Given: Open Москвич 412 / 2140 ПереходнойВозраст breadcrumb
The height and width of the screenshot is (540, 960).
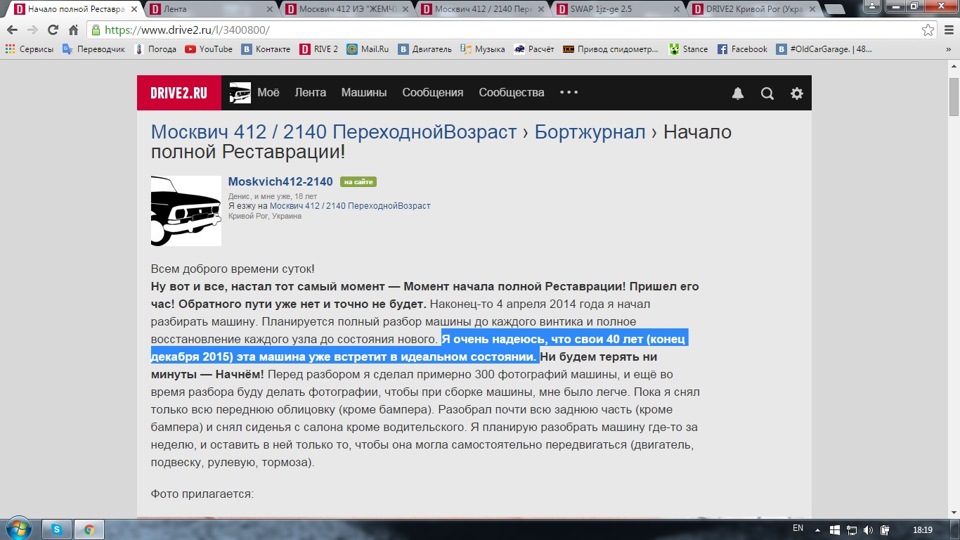Looking at the screenshot, I should (334, 132).
